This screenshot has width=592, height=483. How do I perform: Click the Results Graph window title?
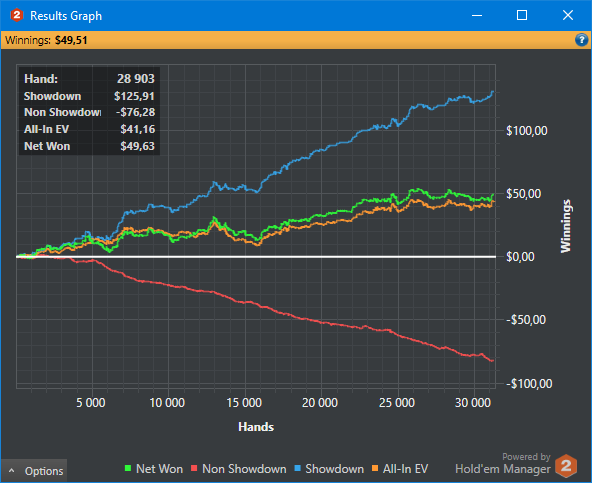(66, 16)
